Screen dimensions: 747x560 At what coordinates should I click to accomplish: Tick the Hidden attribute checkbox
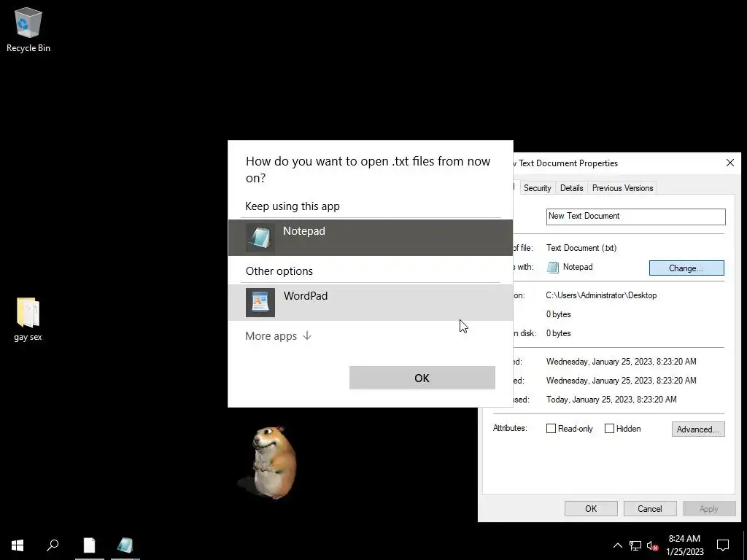point(609,429)
